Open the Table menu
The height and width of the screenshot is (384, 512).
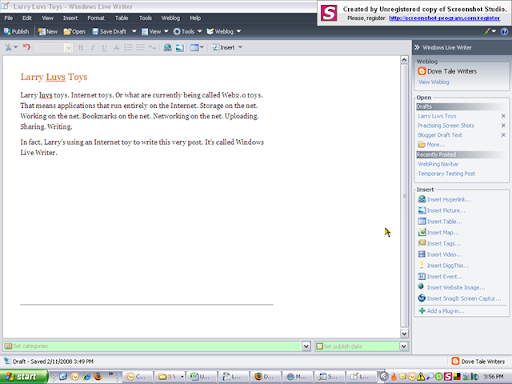coord(121,18)
